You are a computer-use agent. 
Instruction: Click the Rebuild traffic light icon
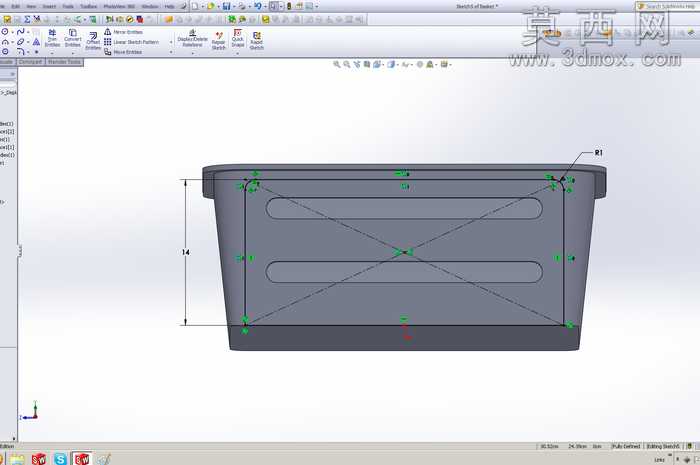click(289, 6)
